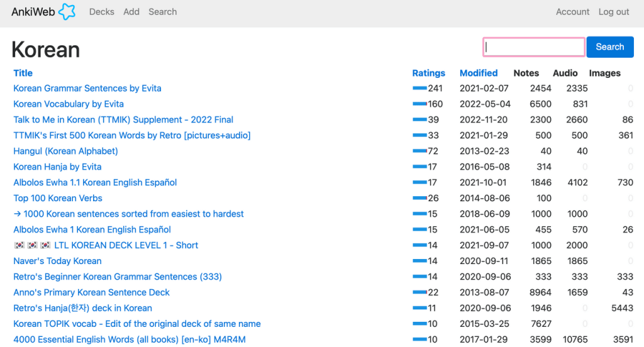Open Korean TOPIK vocab edit deck

point(136,324)
